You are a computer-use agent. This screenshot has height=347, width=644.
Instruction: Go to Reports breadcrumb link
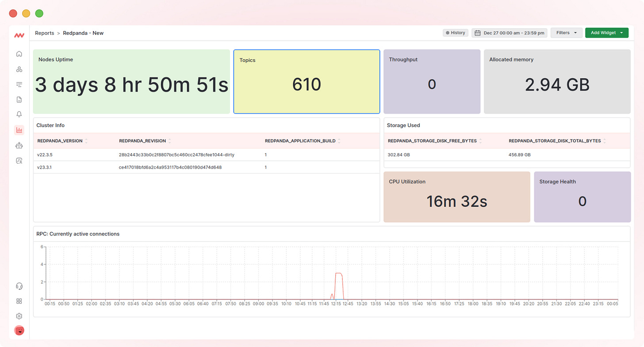pyautogui.click(x=45, y=33)
